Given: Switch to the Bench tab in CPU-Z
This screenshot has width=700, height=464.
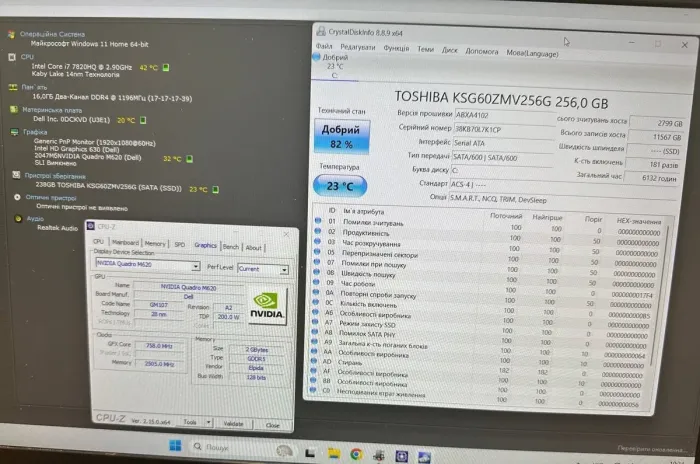Looking at the screenshot, I should [231, 247].
